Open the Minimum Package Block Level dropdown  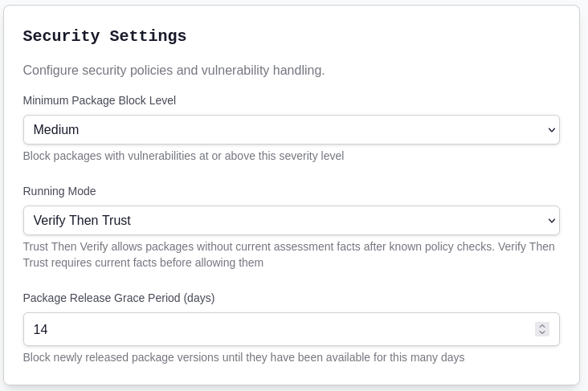(x=292, y=130)
